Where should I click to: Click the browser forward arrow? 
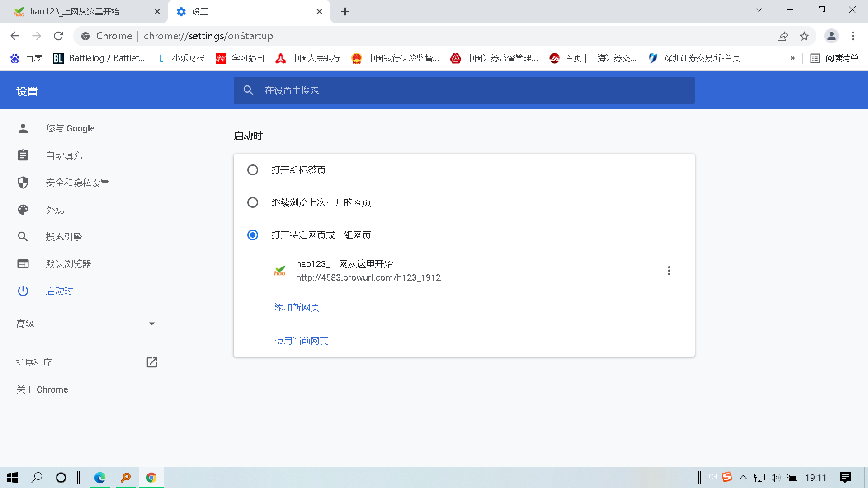click(37, 36)
